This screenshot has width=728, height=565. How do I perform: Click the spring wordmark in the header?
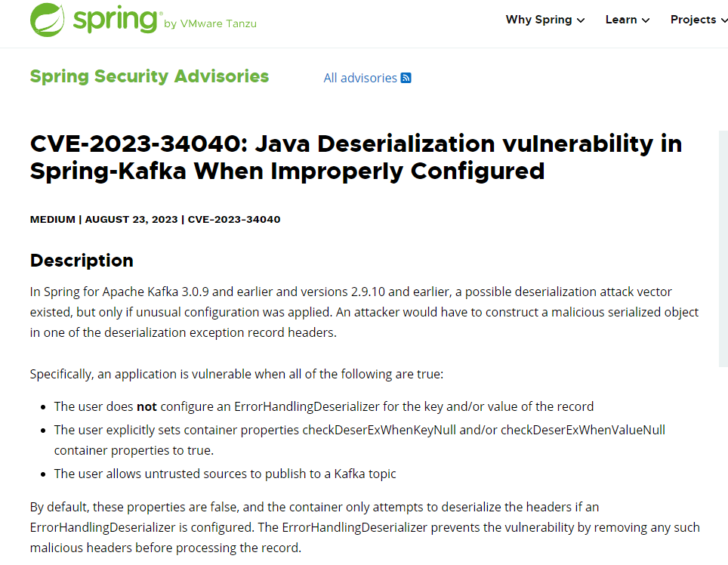[x=115, y=20]
